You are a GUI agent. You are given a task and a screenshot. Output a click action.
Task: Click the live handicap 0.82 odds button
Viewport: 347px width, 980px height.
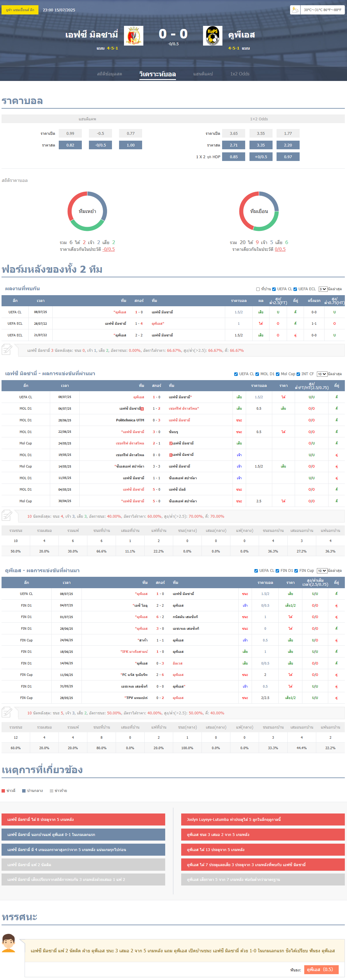[x=70, y=145]
